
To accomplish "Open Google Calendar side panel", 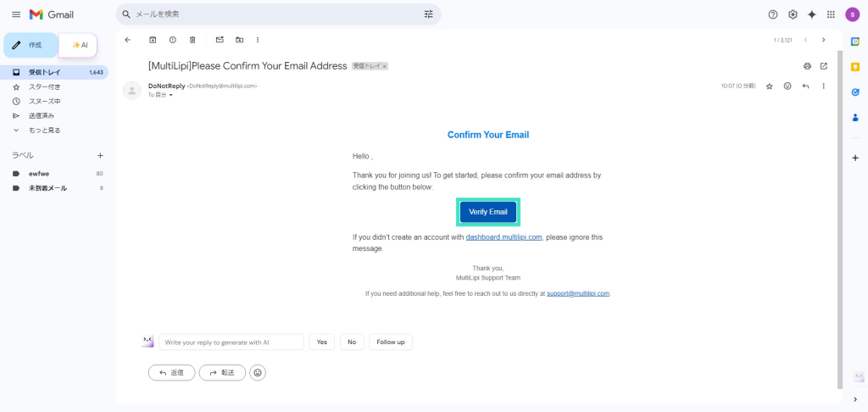I will pos(855,42).
